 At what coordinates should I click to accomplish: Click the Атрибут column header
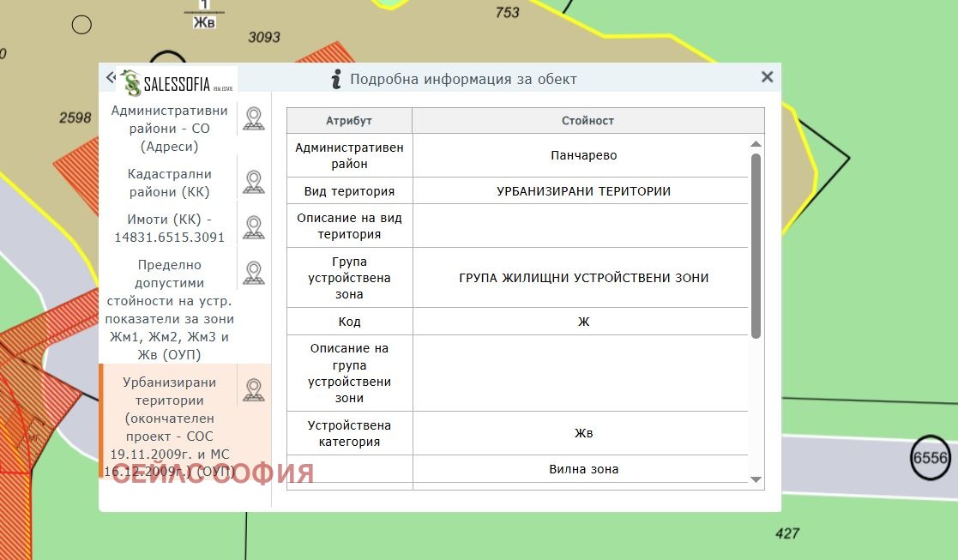tap(349, 121)
